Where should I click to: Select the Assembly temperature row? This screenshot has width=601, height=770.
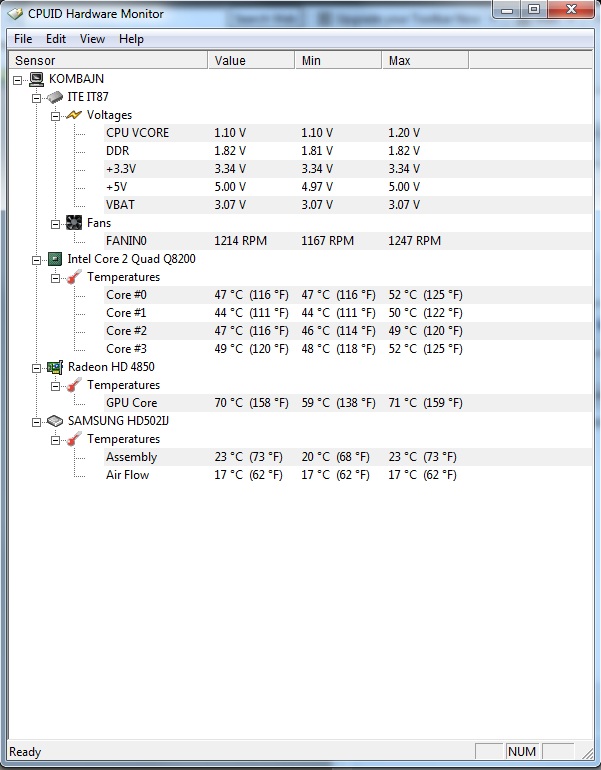coord(348,457)
